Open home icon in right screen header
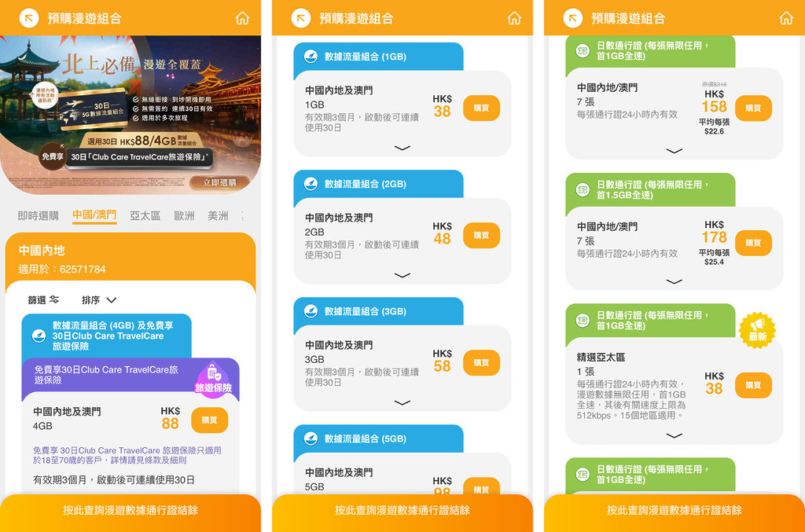 point(786,19)
